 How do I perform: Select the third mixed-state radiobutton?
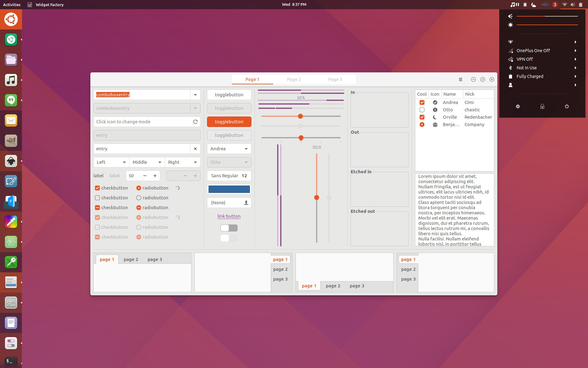(139, 208)
